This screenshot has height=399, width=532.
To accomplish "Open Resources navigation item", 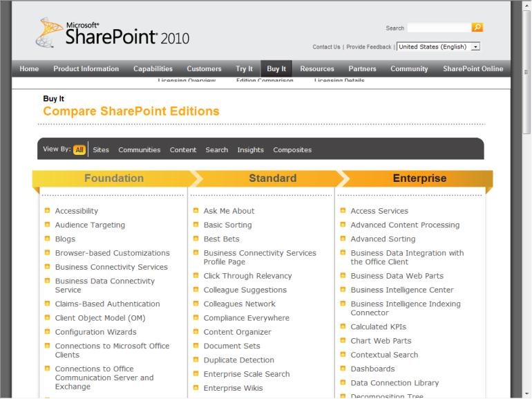I will pyautogui.click(x=317, y=68).
